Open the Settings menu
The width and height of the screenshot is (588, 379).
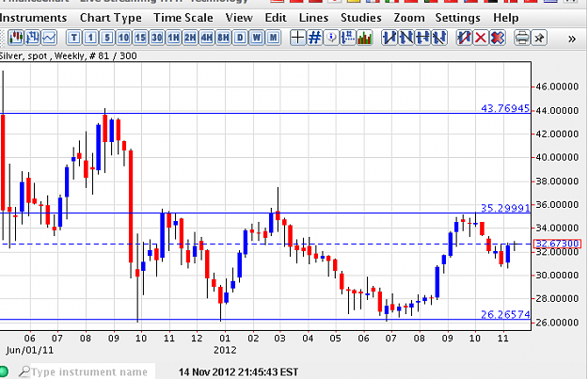(x=457, y=18)
